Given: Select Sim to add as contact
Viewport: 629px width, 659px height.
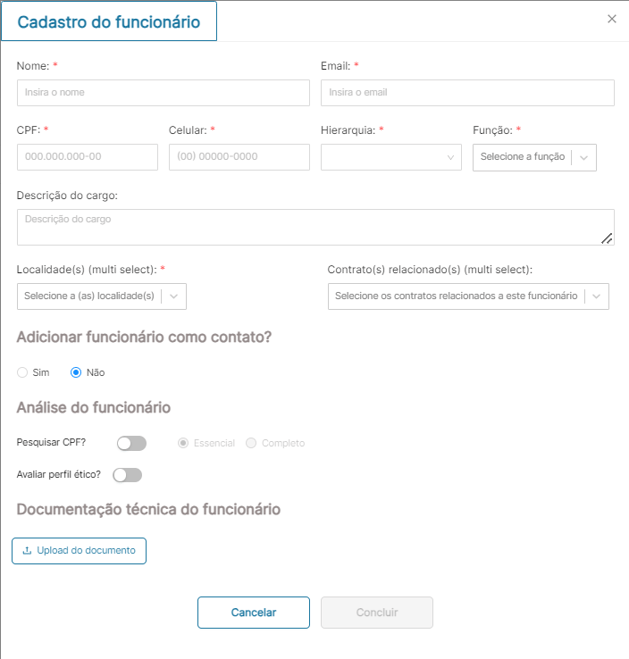Looking at the screenshot, I should [23, 373].
